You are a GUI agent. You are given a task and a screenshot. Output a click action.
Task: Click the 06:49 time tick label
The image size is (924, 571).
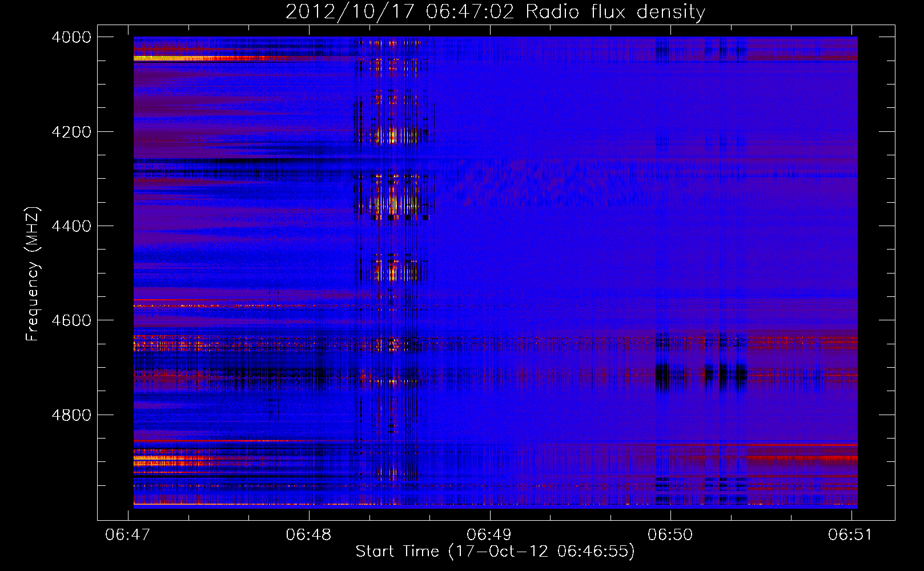tap(489, 534)
